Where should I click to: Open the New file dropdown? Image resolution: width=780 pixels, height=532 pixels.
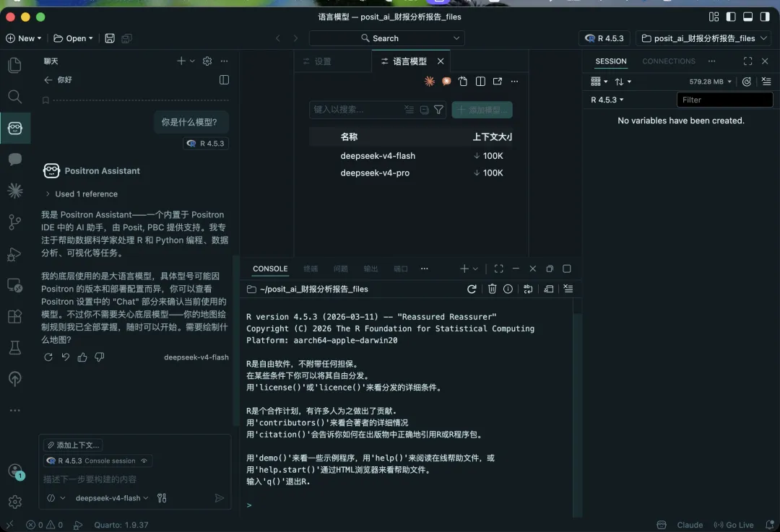tap(24, 38)
